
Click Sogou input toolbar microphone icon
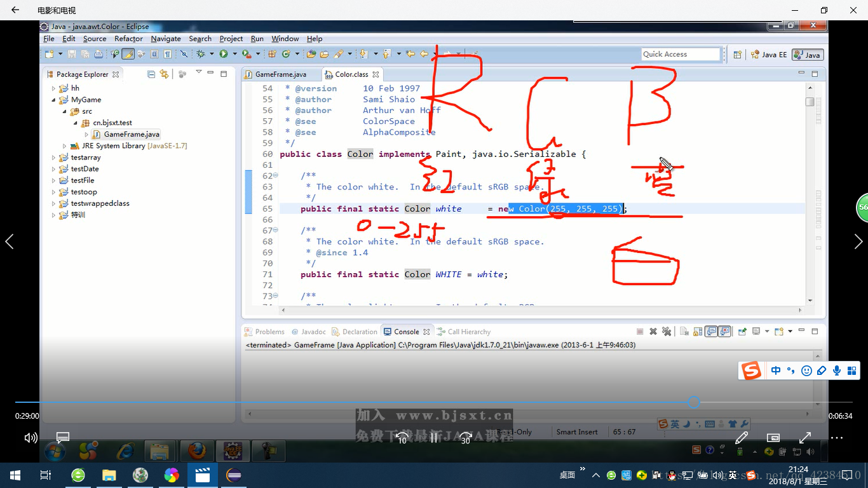(x=837, y=370)
